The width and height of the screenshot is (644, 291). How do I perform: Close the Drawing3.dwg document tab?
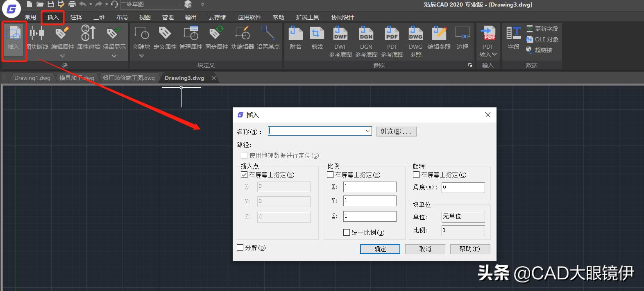(x=213, y=78)
